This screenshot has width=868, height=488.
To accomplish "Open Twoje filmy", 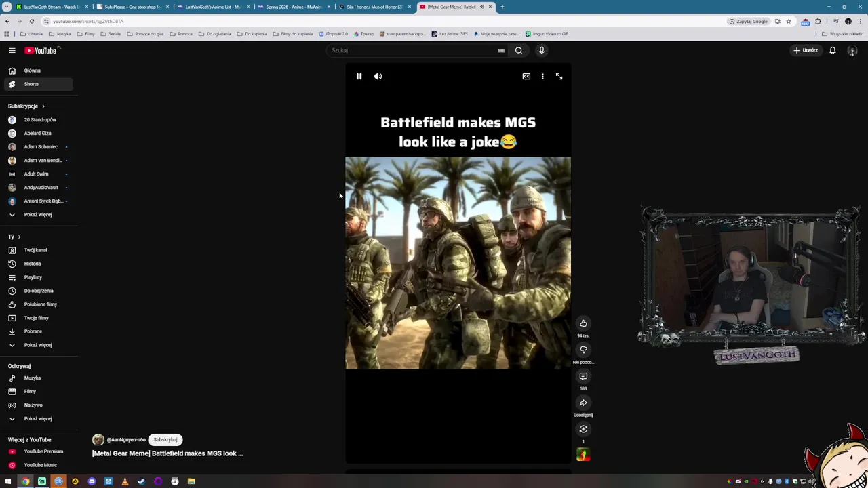I will (38, 318).
